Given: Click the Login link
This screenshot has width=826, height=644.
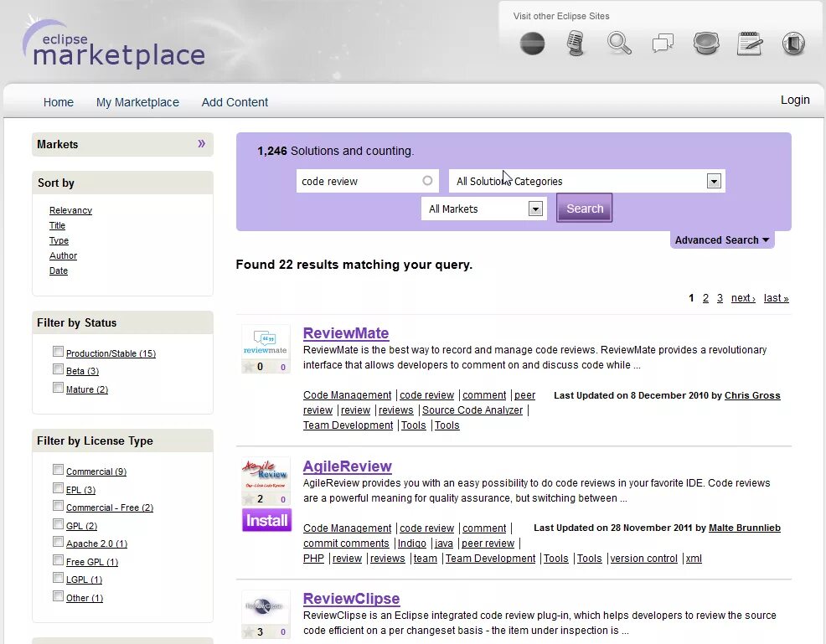Looking at the screenshot, I should (x=795, y=100).
